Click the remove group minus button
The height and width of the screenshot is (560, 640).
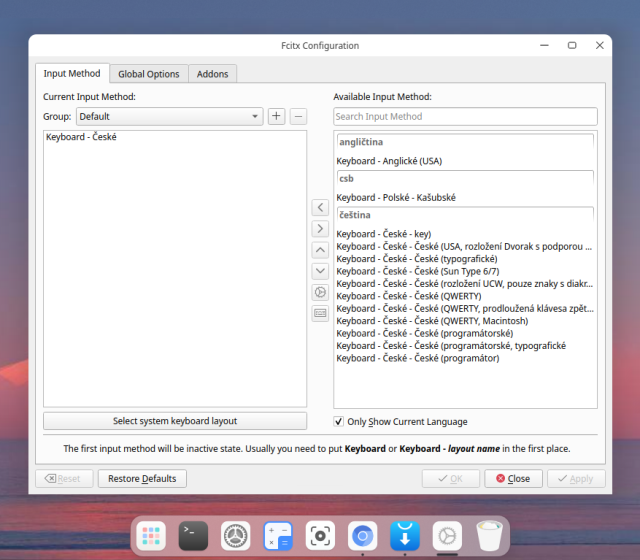pos(298,117)
